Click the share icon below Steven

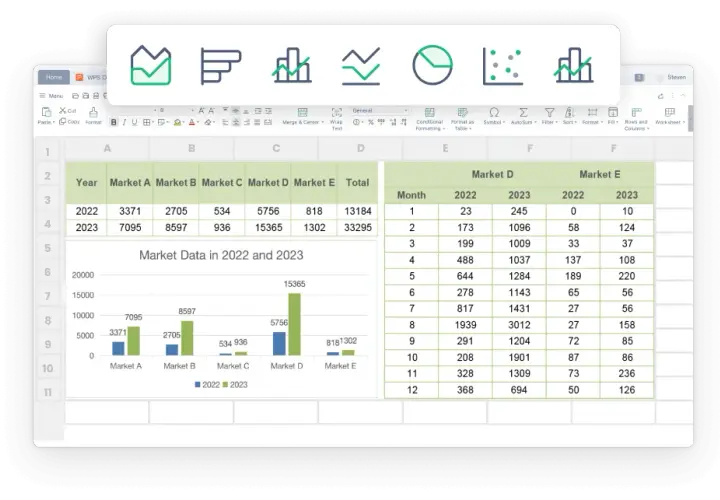coord(660,96)
